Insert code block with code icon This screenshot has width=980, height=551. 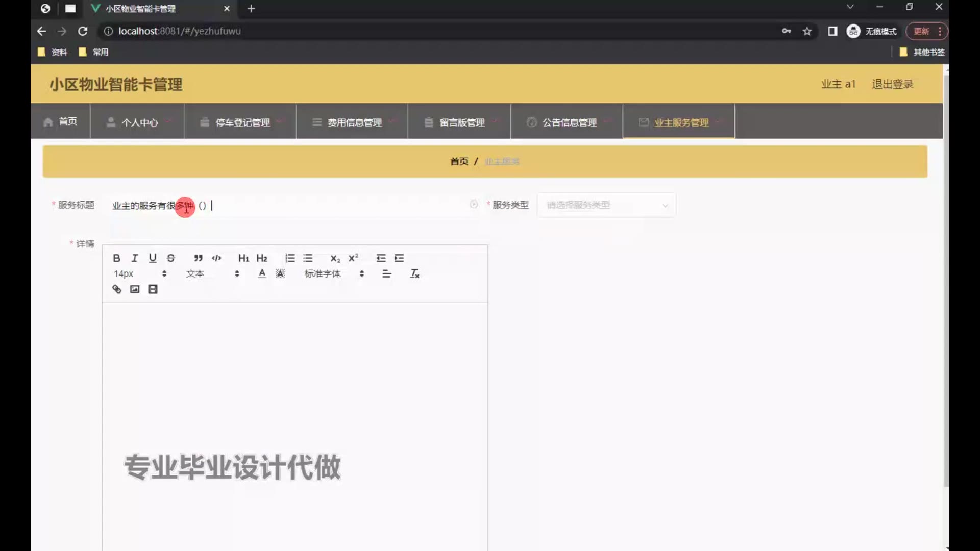click(216, 258)
